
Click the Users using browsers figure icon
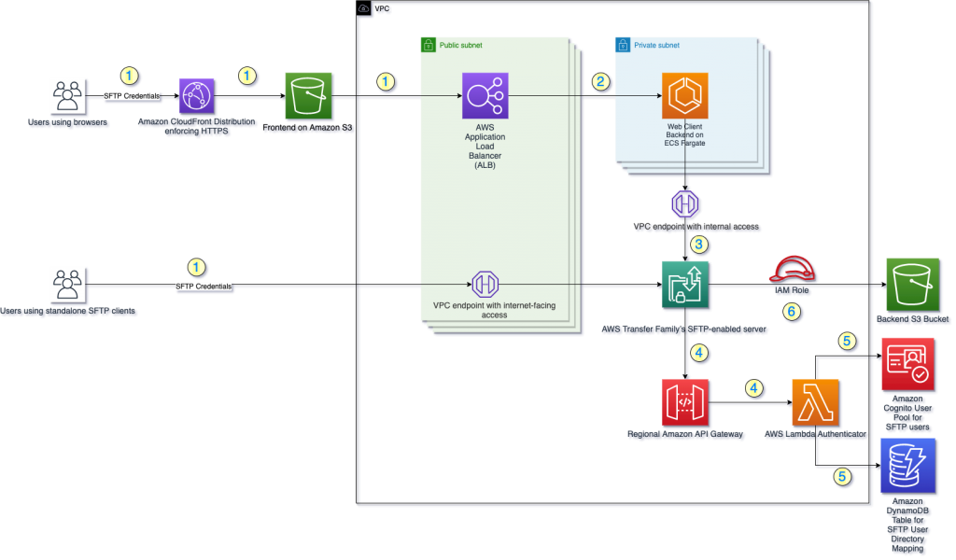pos(67,96)
